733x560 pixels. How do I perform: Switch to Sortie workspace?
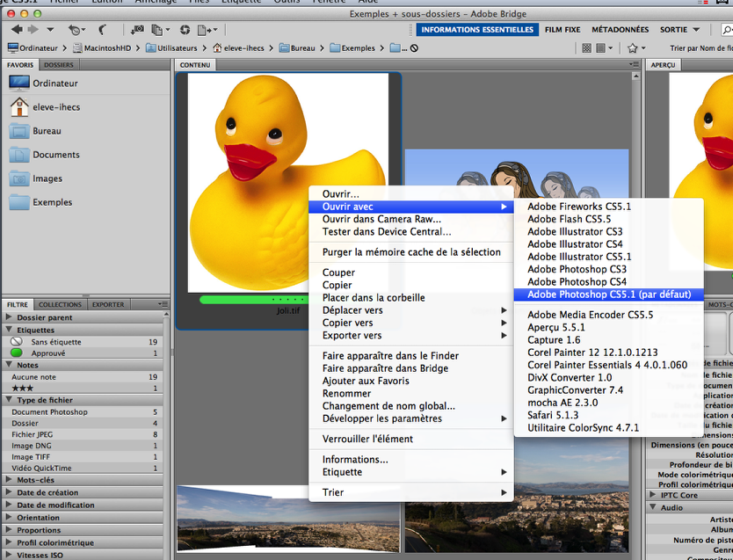point(673,29)
